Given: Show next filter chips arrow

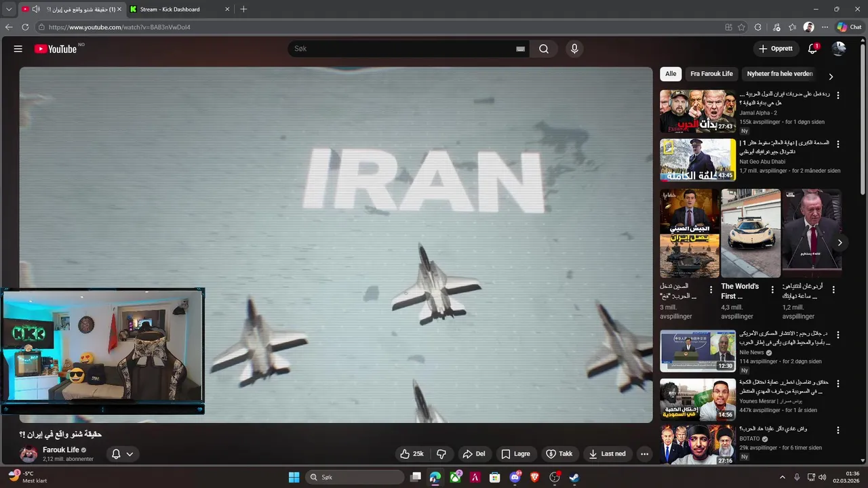Looking at the screenshot, I should 831,77.
